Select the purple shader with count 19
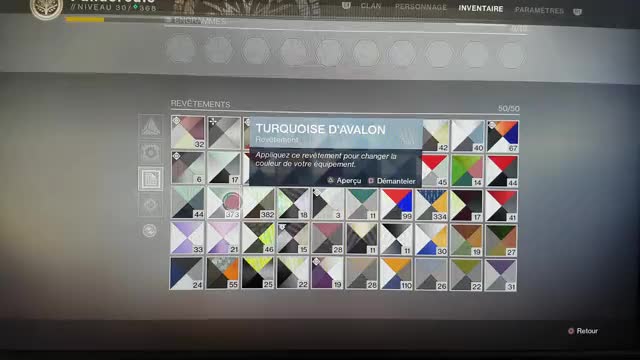640x360 pixels. (x=327, y=273)
